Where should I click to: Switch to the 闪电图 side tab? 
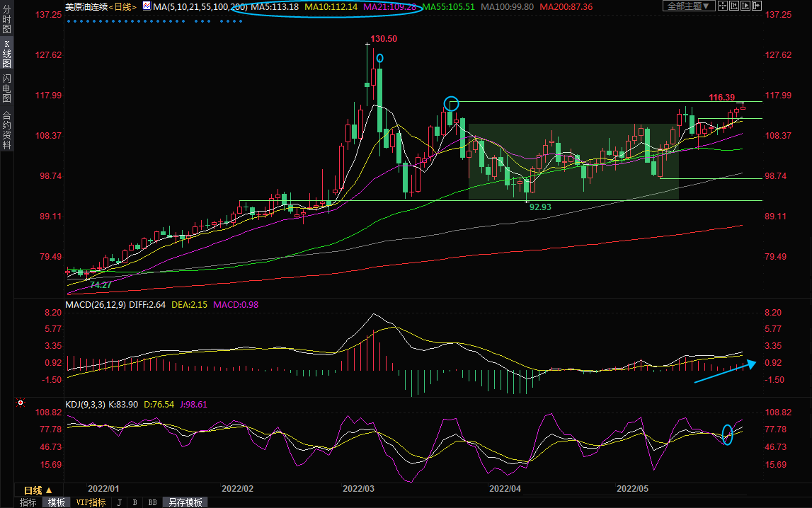(7, 88)
